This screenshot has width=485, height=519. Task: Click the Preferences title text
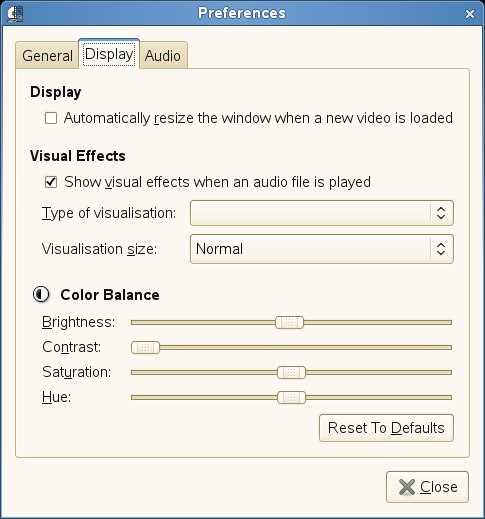[x=242, y=13]
